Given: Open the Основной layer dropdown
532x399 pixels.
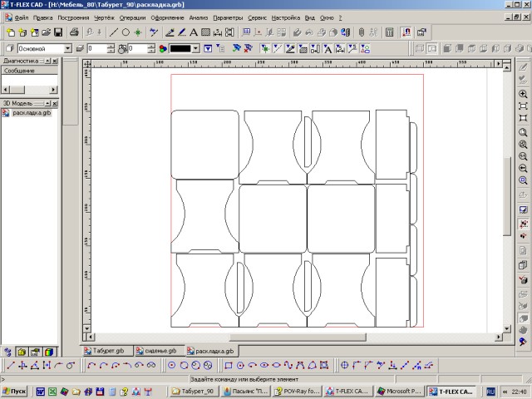Looking at the screenshot, I should (68, 49).
